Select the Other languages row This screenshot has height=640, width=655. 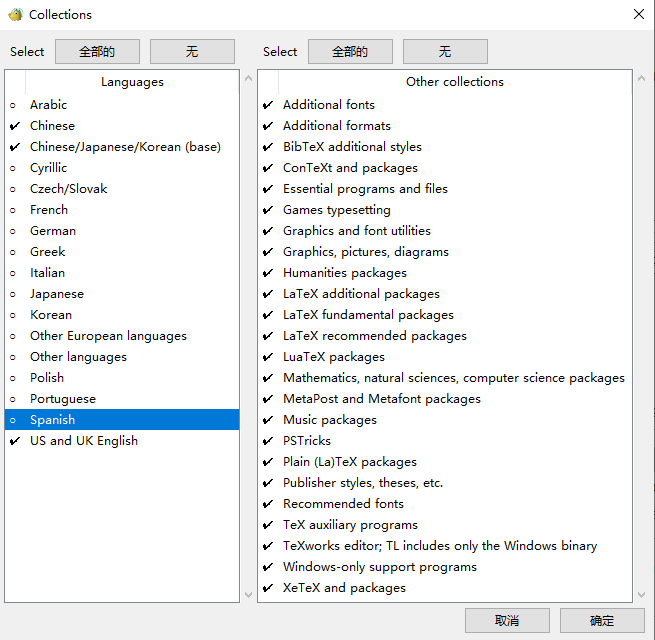(x=122, y=357)
